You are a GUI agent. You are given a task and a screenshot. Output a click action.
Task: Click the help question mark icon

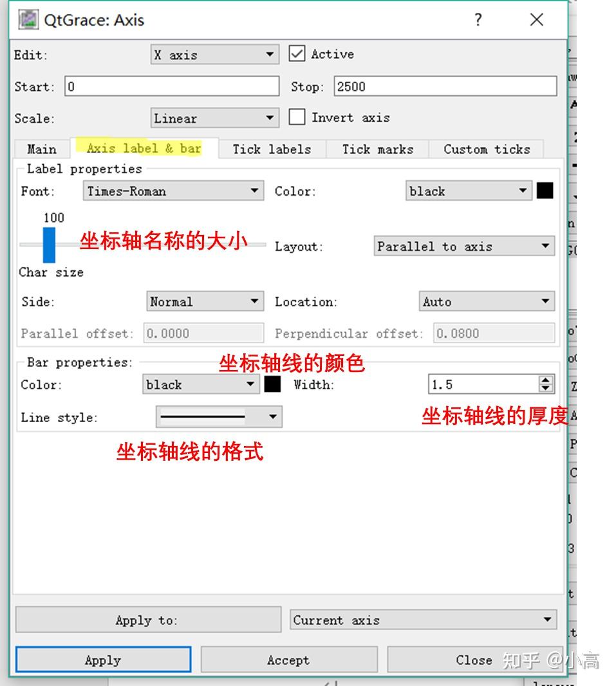point(478,20)
